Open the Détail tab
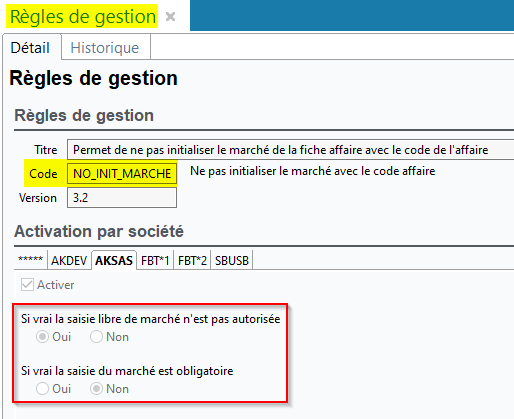This screenshot has height=419, width=514. (31, 48)
